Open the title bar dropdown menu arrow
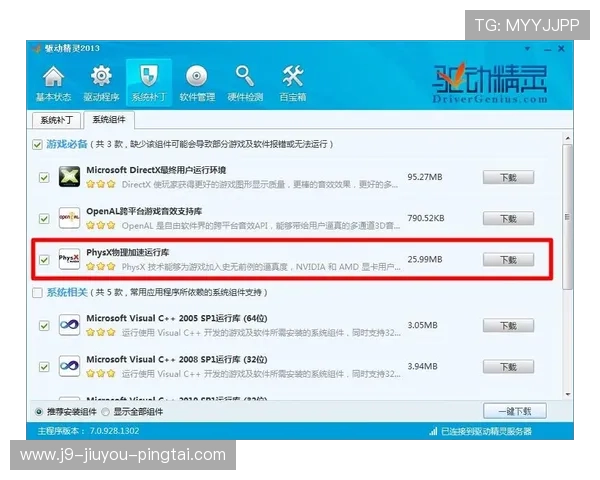Image resolution: width=600 pixels, height=480 pixels. pos(527,49)
